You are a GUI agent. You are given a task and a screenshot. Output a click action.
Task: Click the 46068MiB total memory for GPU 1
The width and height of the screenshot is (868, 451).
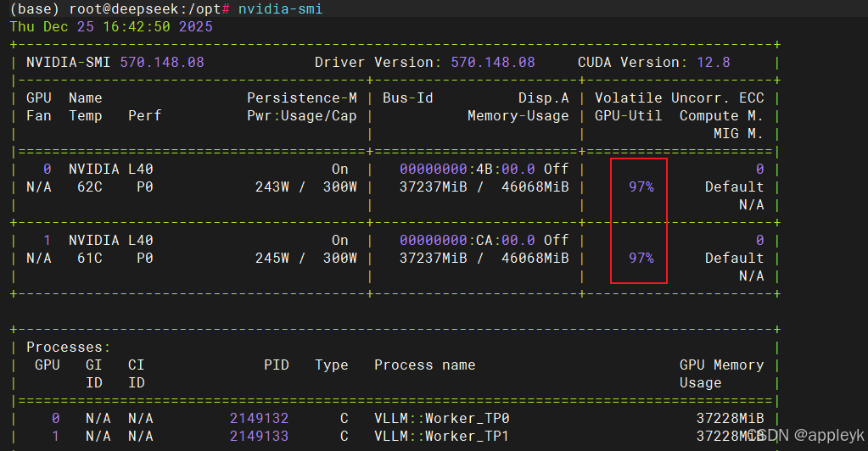point(535,258)
